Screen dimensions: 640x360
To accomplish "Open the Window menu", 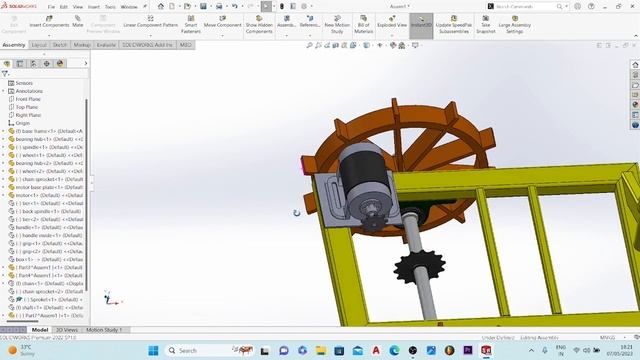I will 129,7.
